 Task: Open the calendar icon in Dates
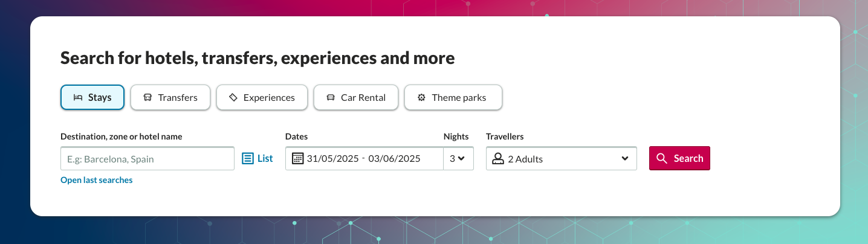point(297,159)
